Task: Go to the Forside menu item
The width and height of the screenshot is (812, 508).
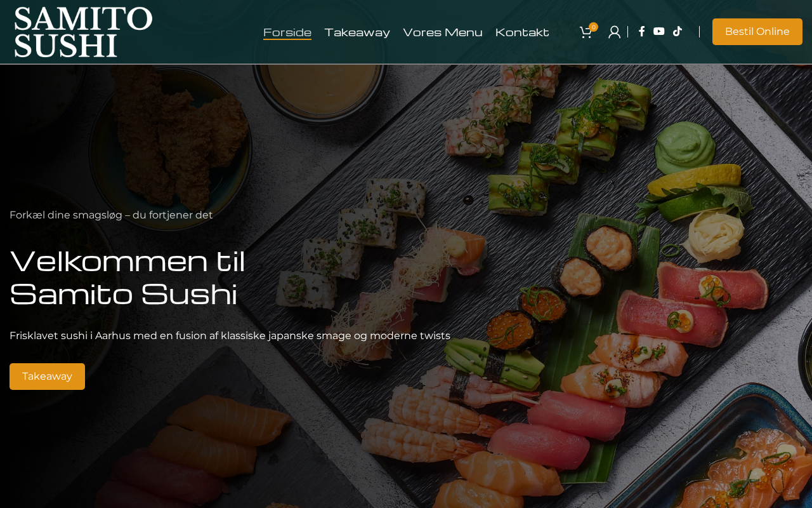Action: [287, 32]
